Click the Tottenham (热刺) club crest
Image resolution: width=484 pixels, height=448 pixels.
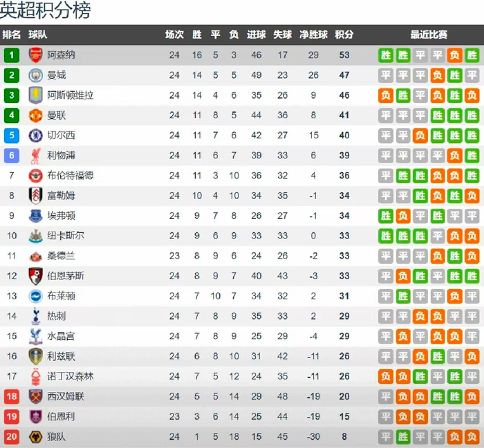(x=35, y=316)
